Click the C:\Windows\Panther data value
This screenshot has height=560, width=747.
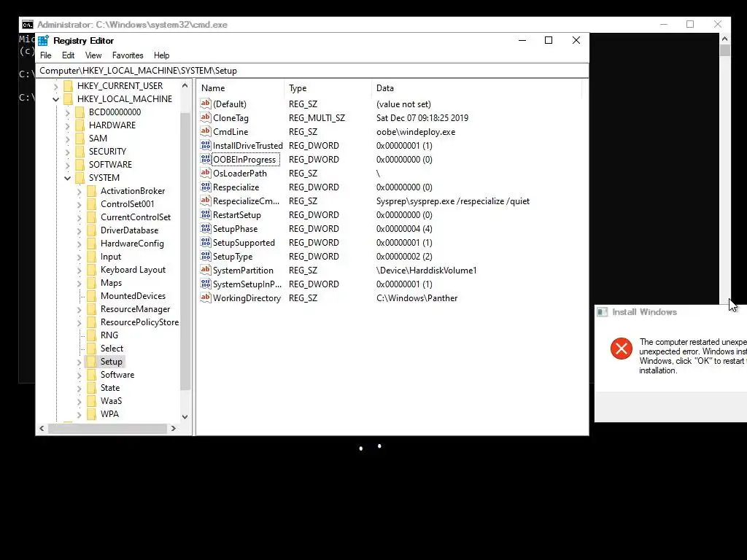coord(417,298)
